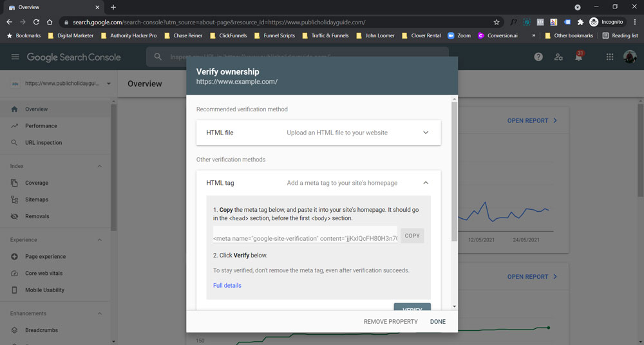Image resolution: width=644 pixels, height=345 pixels.
Task: Open the upper OPEN REPORT link
Action: (533, 121)
